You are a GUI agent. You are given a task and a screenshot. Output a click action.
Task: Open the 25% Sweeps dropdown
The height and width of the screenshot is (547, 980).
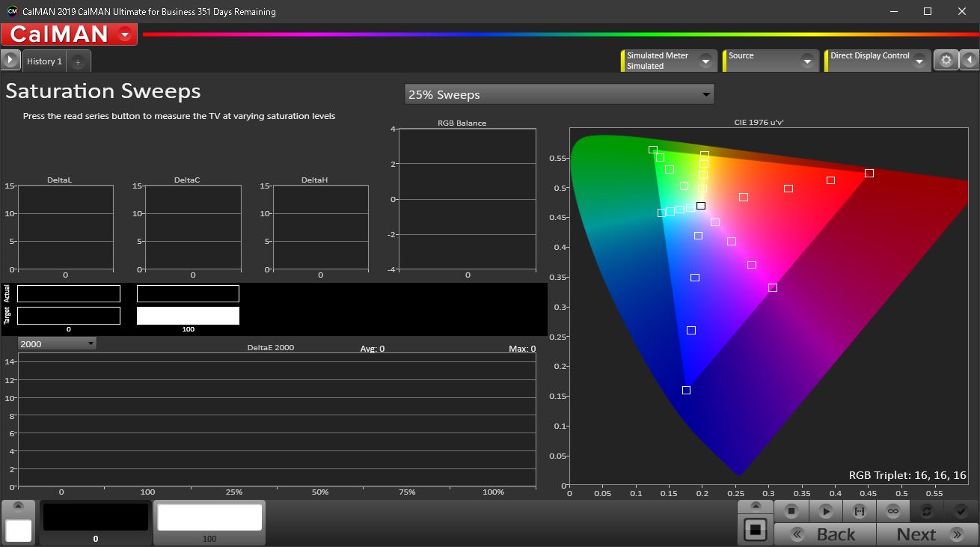click(559, 94)
